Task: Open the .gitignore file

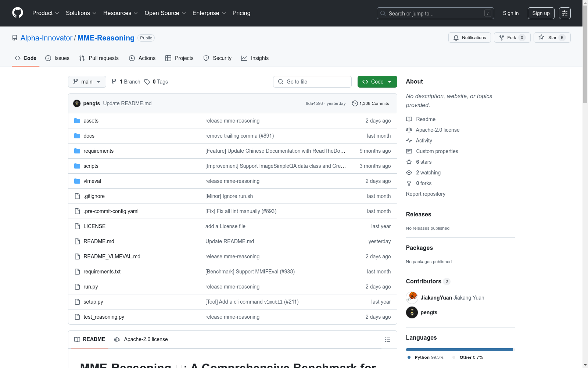Action: pos(94,196)
